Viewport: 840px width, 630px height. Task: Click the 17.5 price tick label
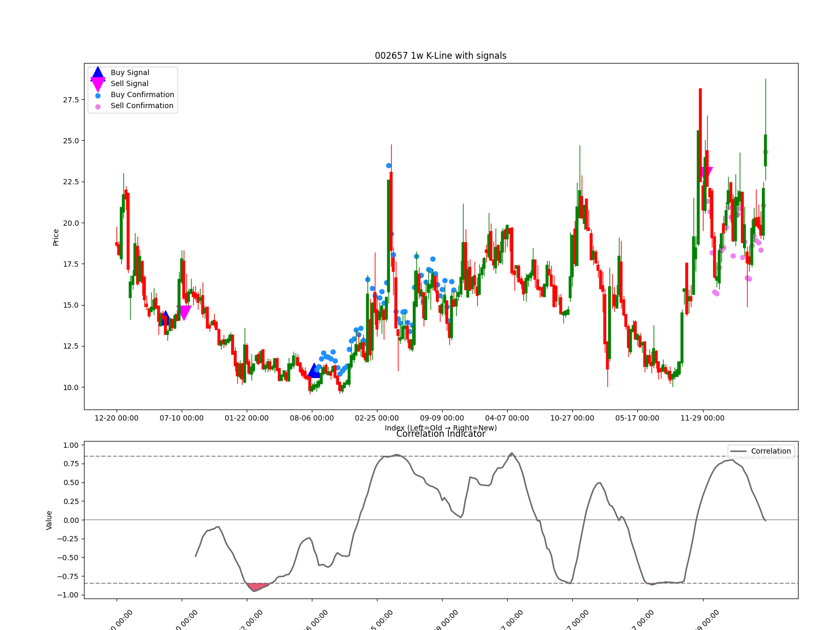71,264
